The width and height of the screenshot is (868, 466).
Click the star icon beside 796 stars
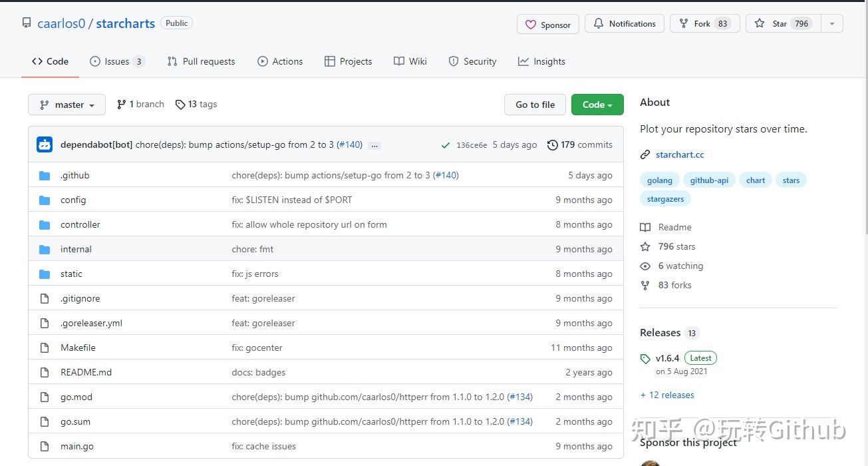(645, 247)
